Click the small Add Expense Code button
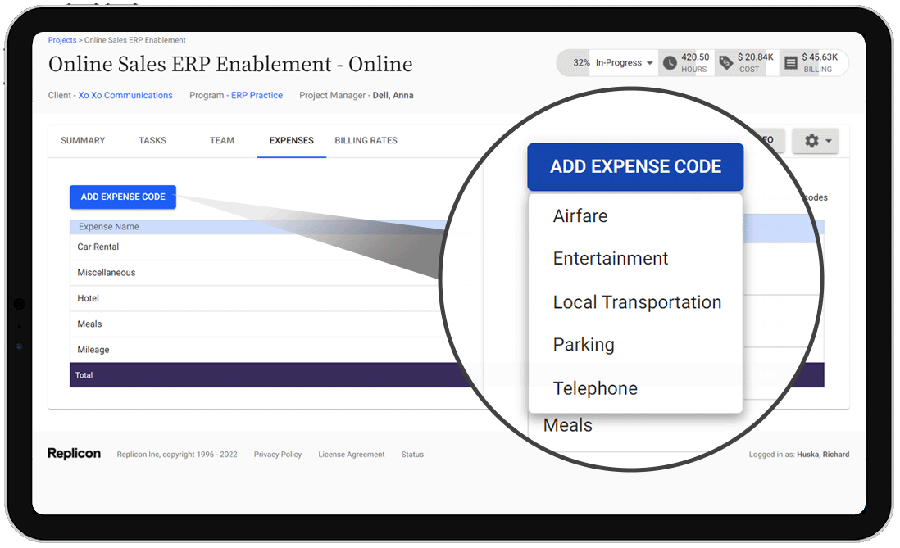 (123, 197)
